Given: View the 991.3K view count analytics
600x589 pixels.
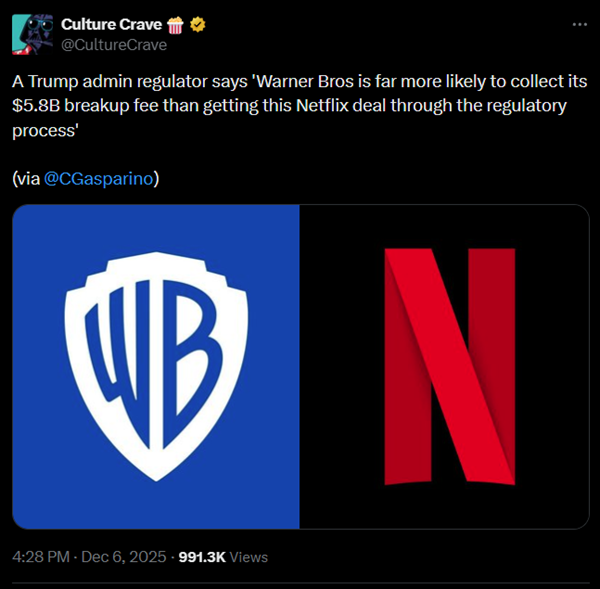Looking at the screenshot, I should click(x=201, y=557).
